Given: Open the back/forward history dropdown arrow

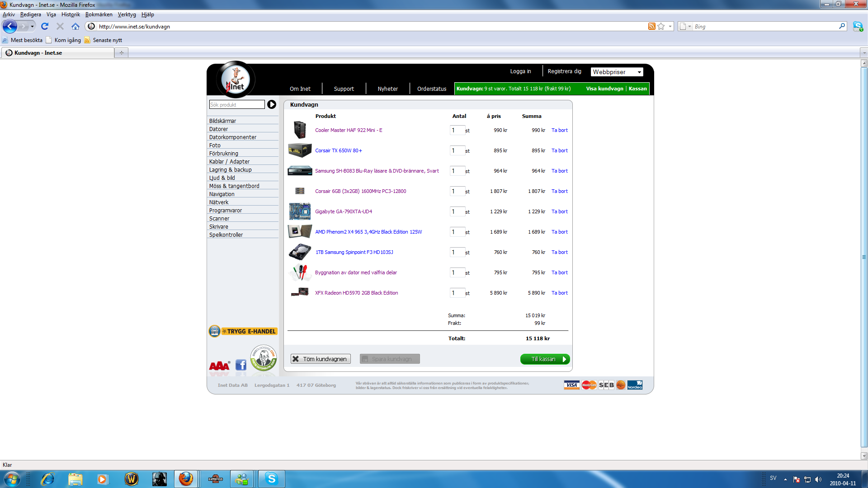Looking at the screenshot, I should (32, 26).
